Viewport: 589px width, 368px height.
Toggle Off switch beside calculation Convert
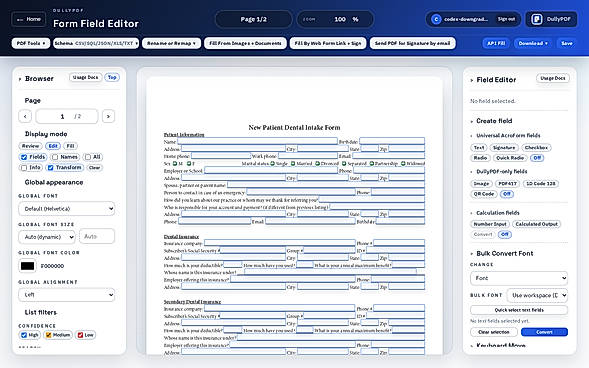tap(505, 235)
